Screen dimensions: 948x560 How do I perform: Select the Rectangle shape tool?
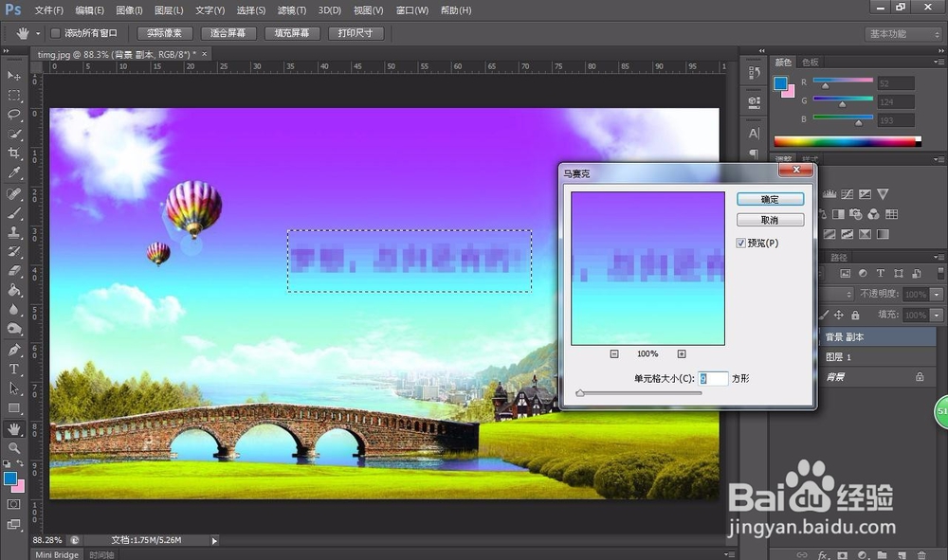pyautogui.click(x=14, y=408)
